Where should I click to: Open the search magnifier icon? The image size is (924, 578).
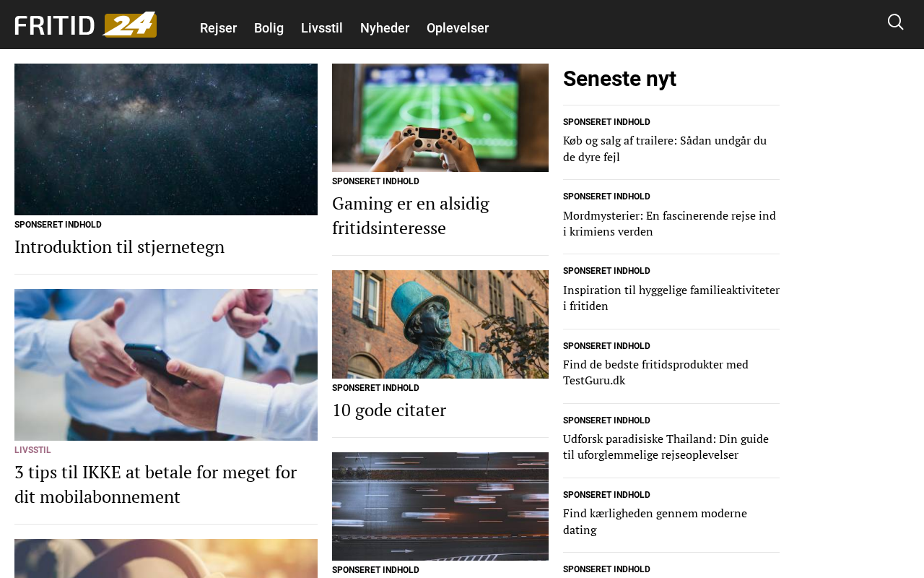895,22
